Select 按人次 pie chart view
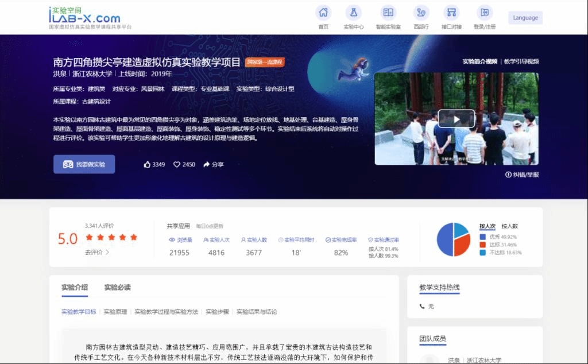This screenshot has height=364, width=588. (x=487, y=226)
